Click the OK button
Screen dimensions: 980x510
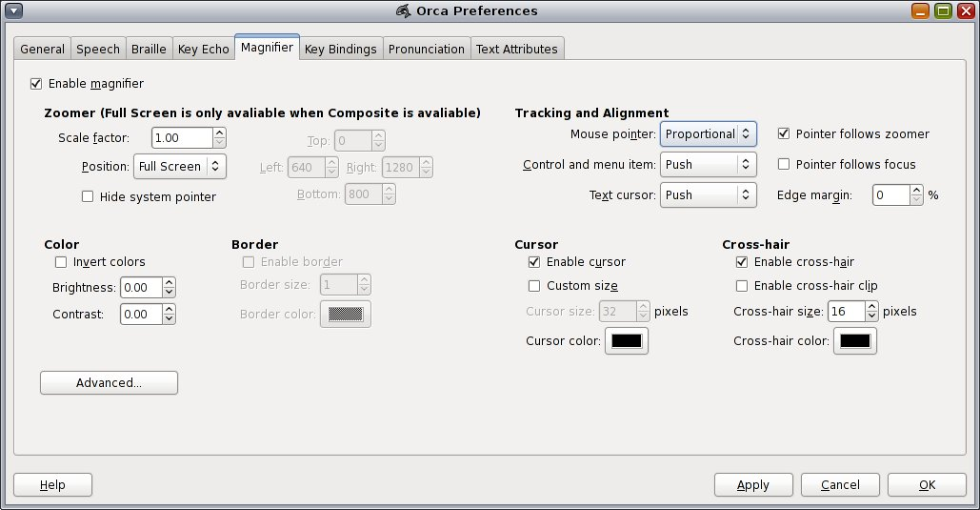coord(927,484)
